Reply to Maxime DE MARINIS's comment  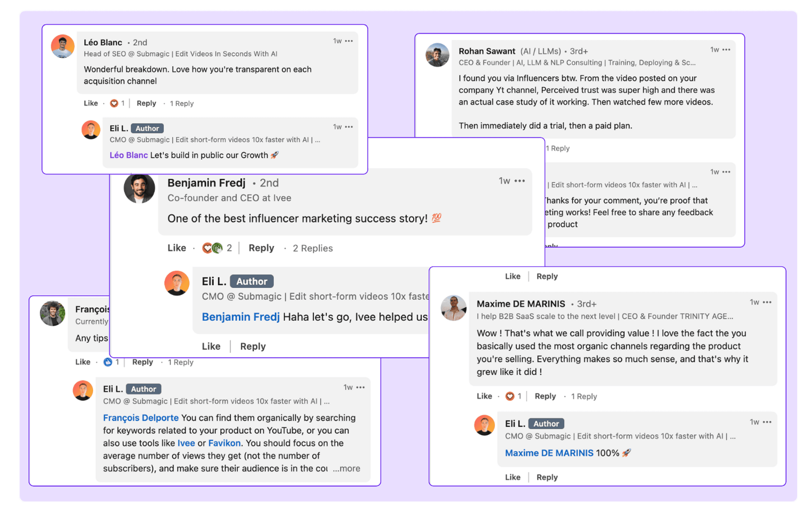point(545,396)
